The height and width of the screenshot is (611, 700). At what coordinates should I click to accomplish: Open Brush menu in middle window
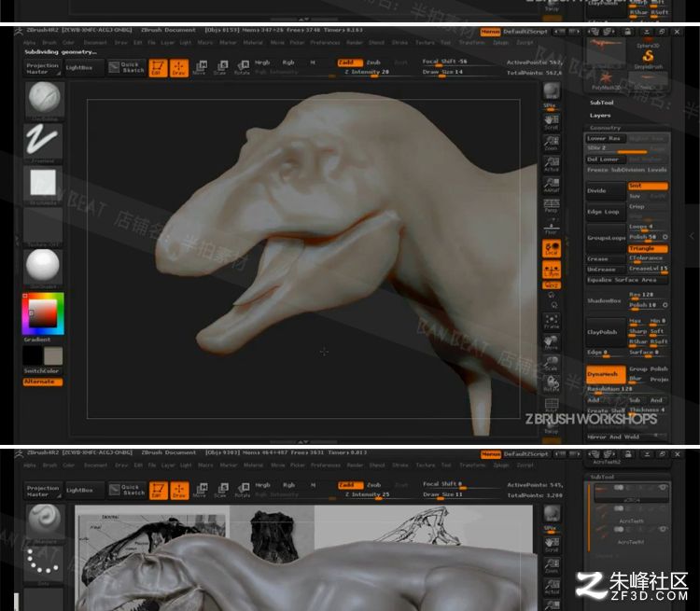49,43
